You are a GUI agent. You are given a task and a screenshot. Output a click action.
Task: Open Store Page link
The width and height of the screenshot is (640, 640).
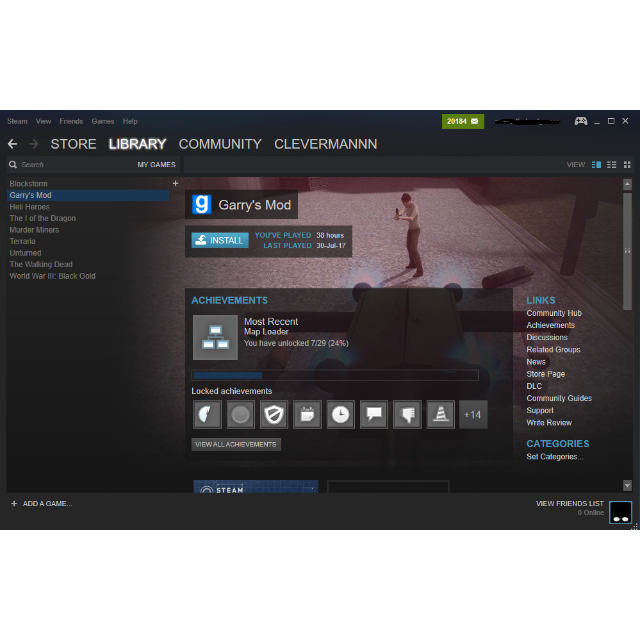[x=546, y=374]
